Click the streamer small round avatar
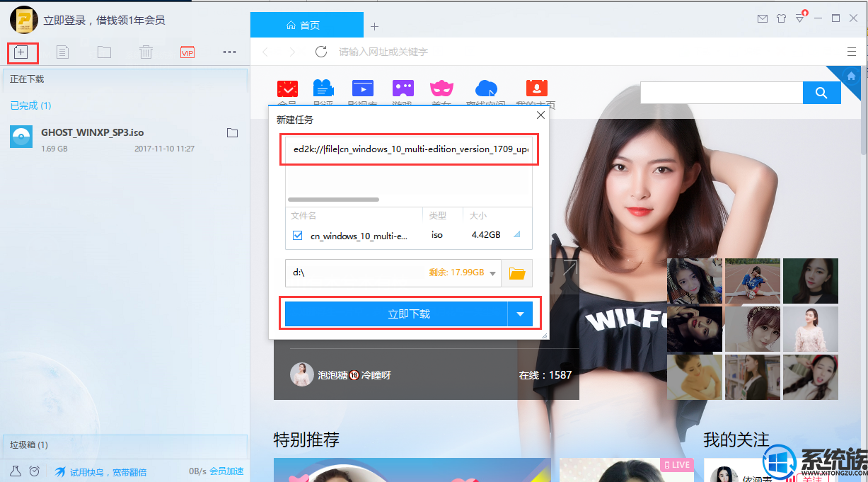 (302, 374)
